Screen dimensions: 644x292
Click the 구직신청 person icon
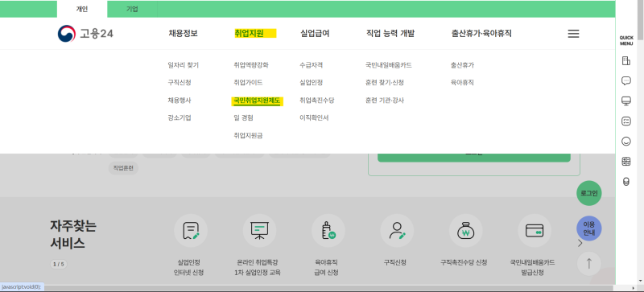point(397,230)
